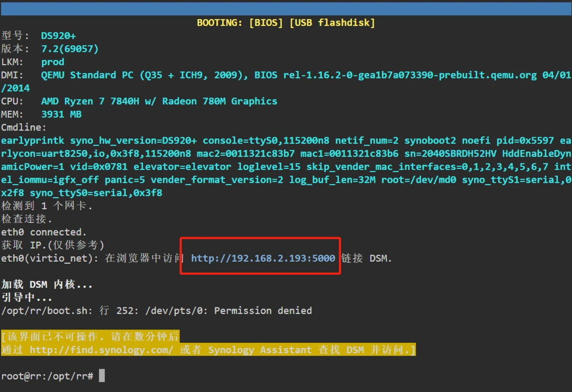Click the memory value 3931 MB
The height and width of the screenshot is (392, 572).
pyautogui.click(x=61, y=114)
